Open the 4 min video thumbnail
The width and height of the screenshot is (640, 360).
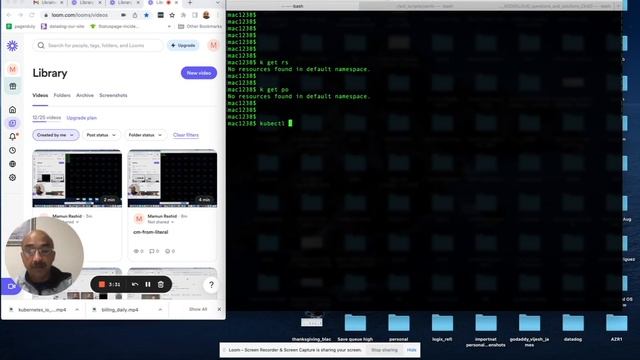172,178
